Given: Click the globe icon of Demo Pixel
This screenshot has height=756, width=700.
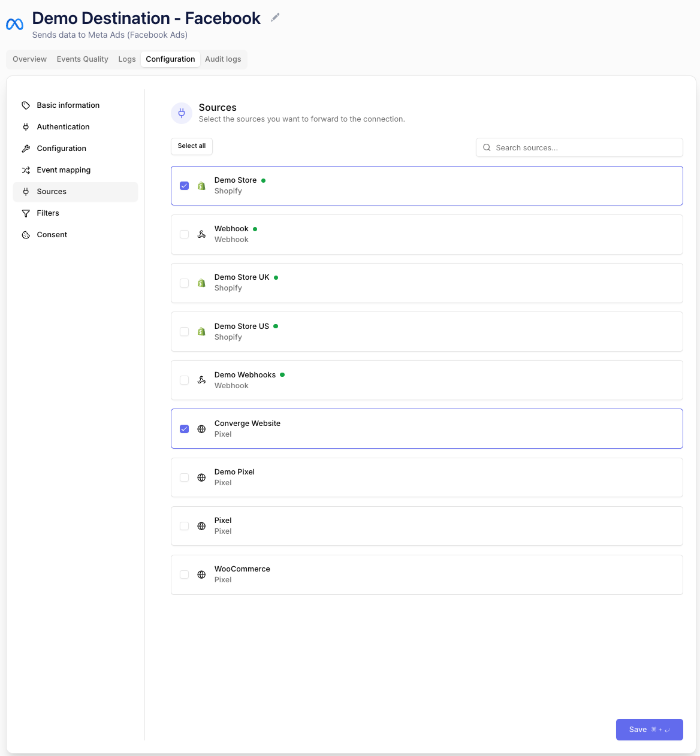Looking at the screenshot, I should tap(201, 477).
